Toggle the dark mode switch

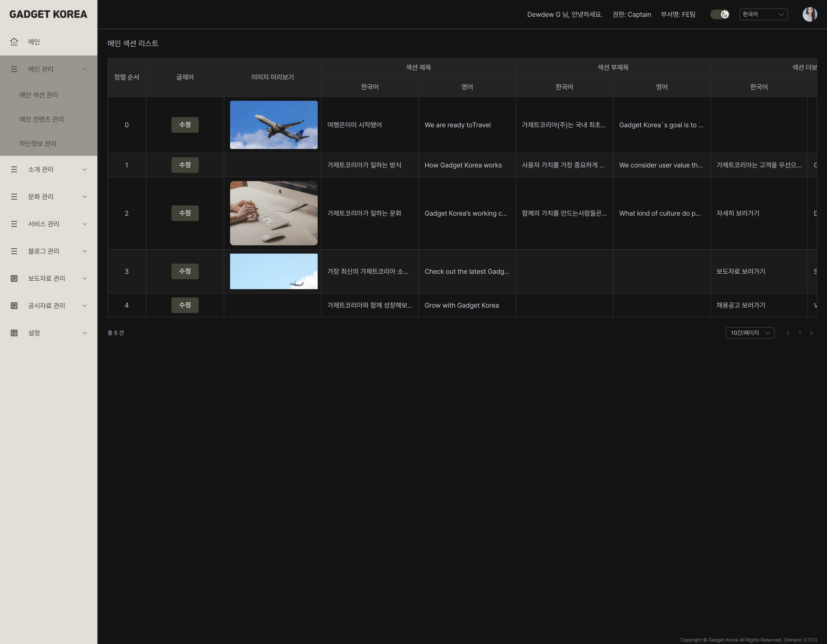coord(720,14)
